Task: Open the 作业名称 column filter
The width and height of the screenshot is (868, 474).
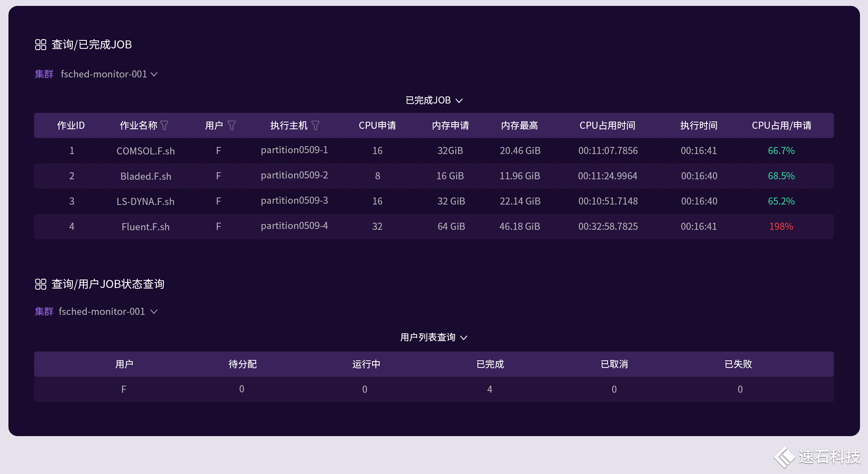Action: [164, 125]
